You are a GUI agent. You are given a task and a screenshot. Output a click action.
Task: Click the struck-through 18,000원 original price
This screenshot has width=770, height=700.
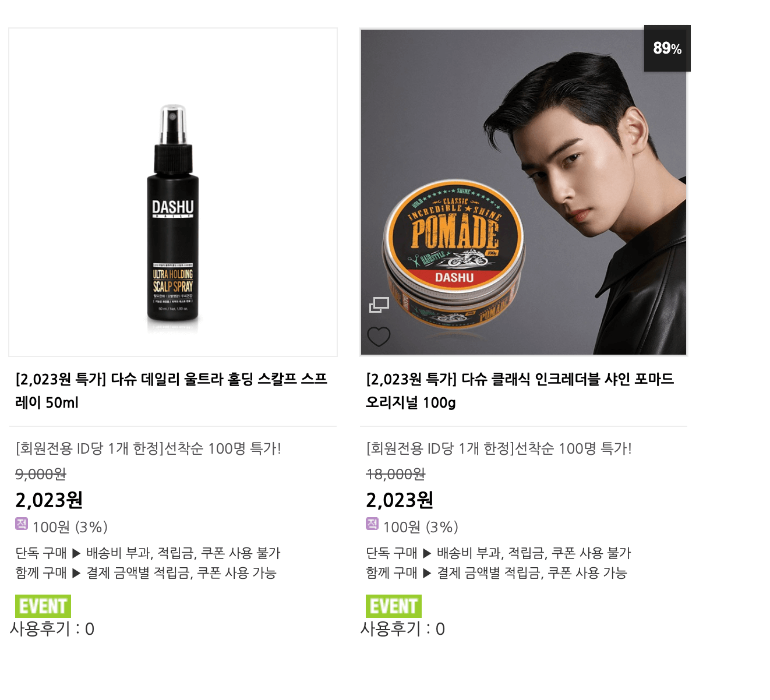[395, 474]
